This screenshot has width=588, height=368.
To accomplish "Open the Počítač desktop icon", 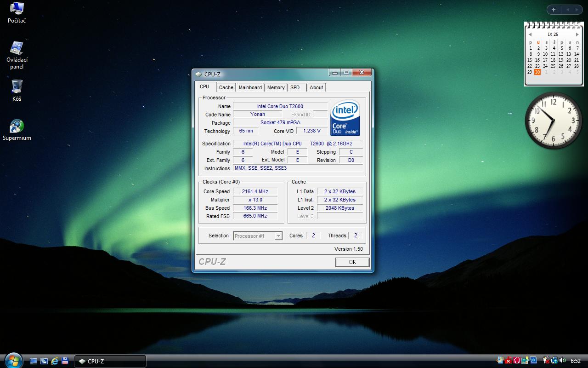I will [17, 12].
